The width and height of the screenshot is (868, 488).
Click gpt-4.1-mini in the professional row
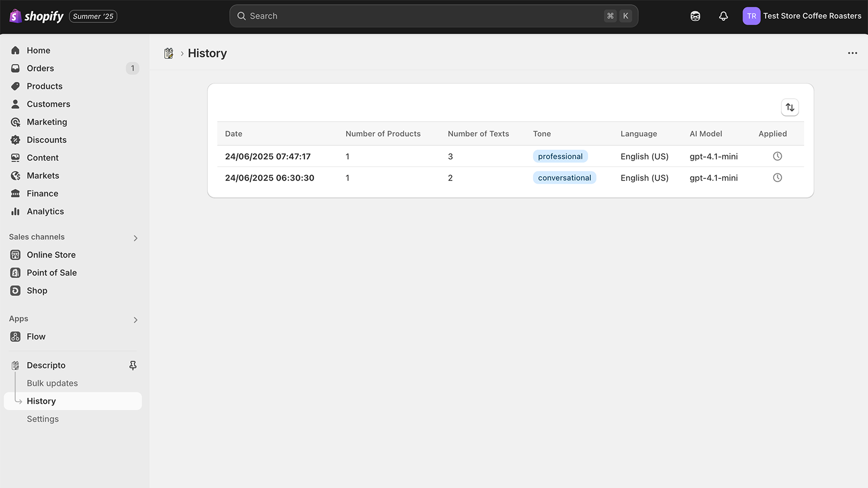click(x=713, y=157)
